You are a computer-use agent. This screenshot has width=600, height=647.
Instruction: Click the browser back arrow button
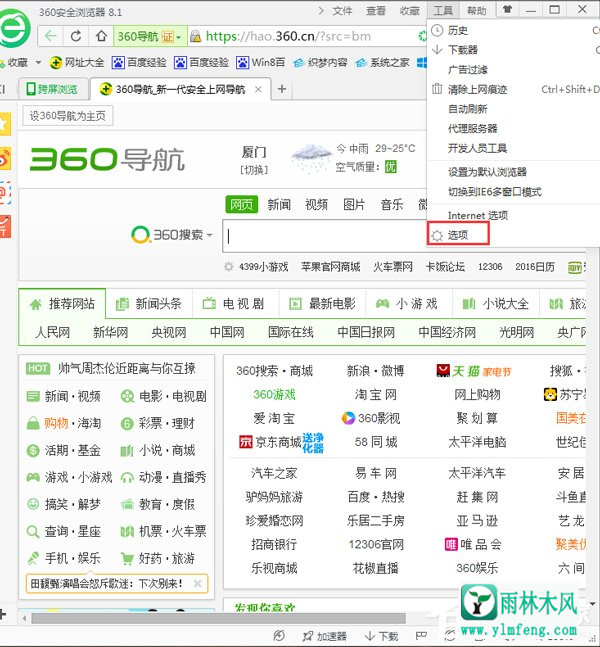50,36
